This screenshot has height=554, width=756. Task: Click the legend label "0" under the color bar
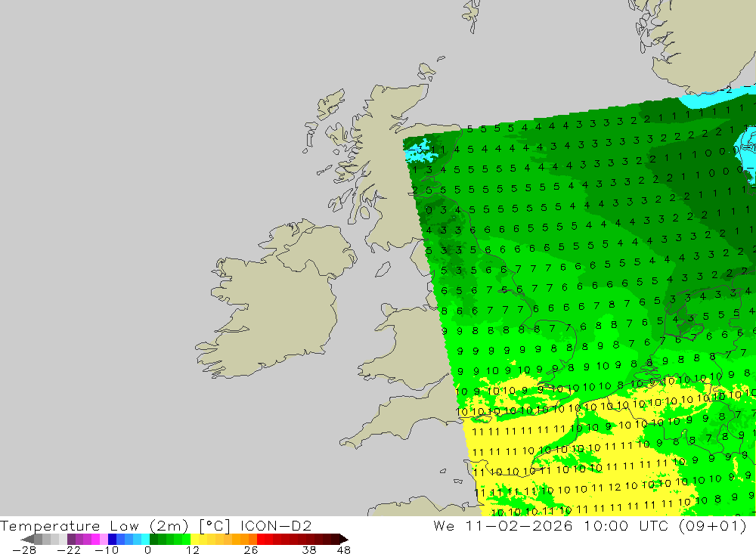147,550
